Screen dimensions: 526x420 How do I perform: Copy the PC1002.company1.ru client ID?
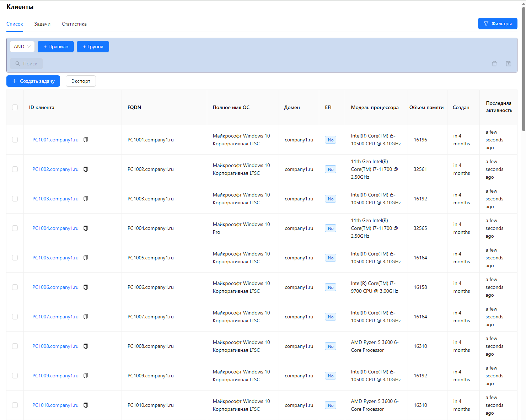(x=86, y=169)
